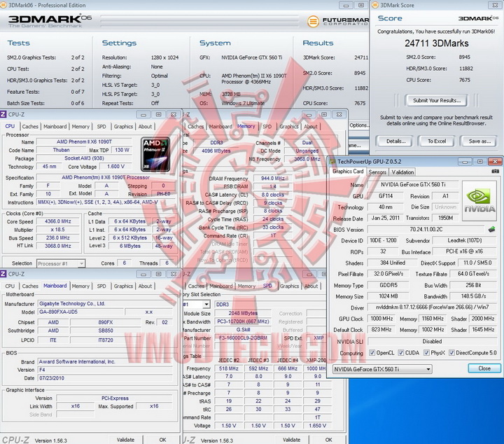This screenshot has height=444, width=504.
Task: Click the Bandwidth 148.5 GB/s field in GPU-Z
Action: [472, 296]
